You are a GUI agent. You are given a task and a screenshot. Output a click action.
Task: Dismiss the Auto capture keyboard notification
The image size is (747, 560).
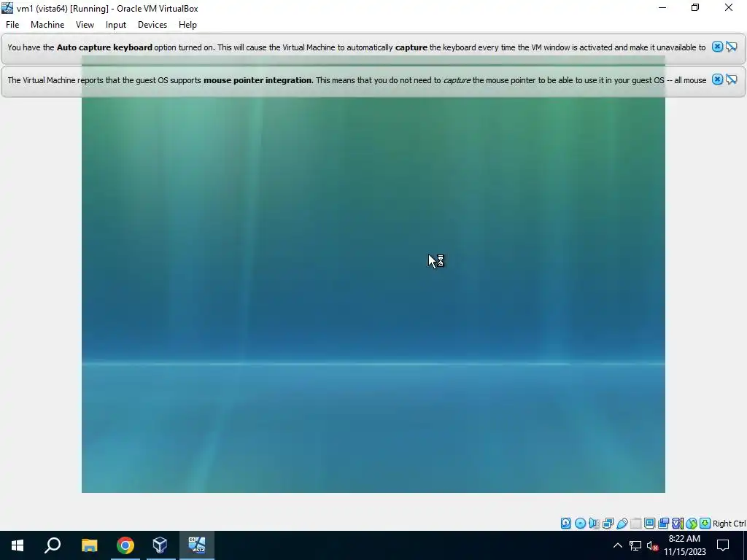pos(717,47)
